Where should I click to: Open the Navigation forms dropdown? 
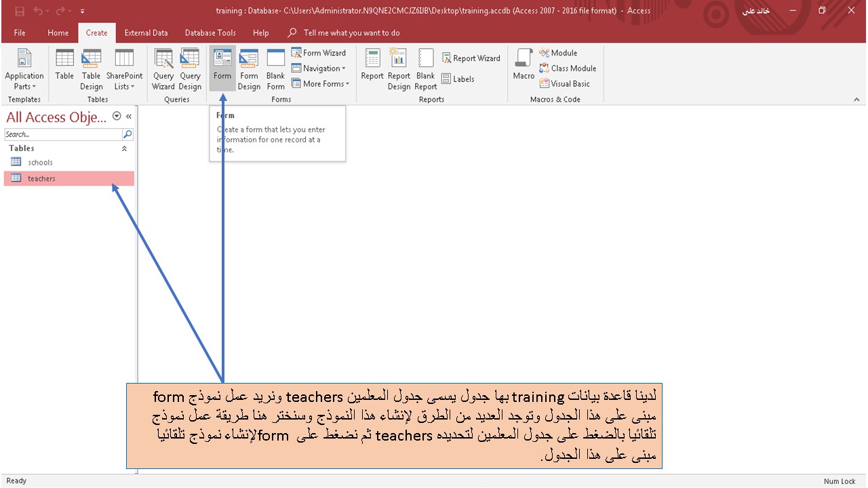pos(319,68)
